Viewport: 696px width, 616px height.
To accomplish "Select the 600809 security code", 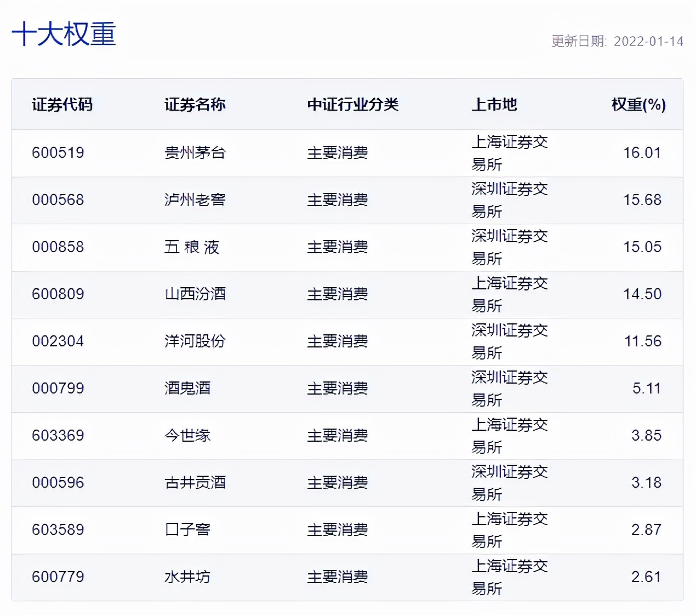I will 58,295.
